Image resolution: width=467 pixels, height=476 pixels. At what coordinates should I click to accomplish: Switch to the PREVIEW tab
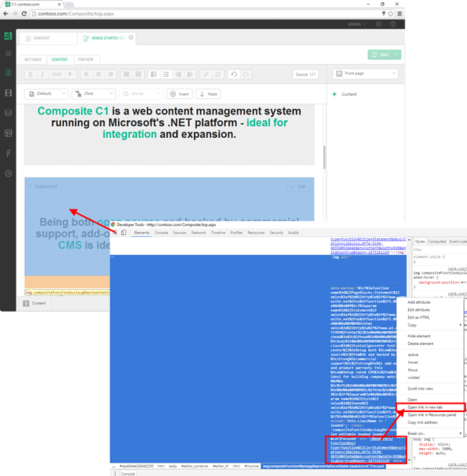point(85,59)
